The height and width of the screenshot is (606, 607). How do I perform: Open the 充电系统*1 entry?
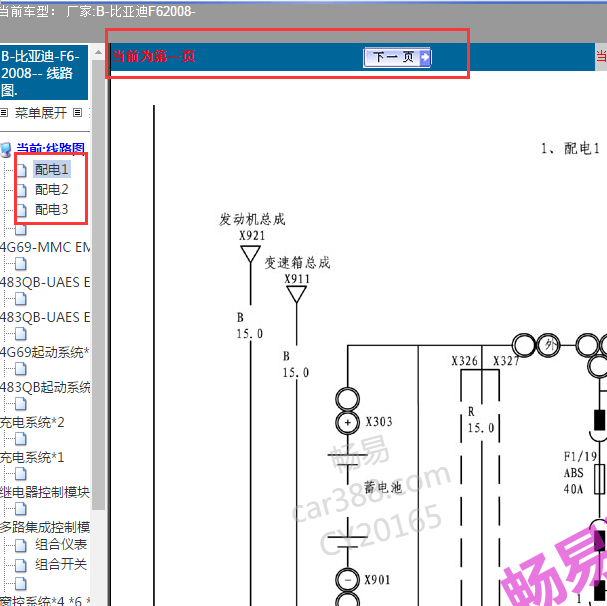tap(32, 457)
